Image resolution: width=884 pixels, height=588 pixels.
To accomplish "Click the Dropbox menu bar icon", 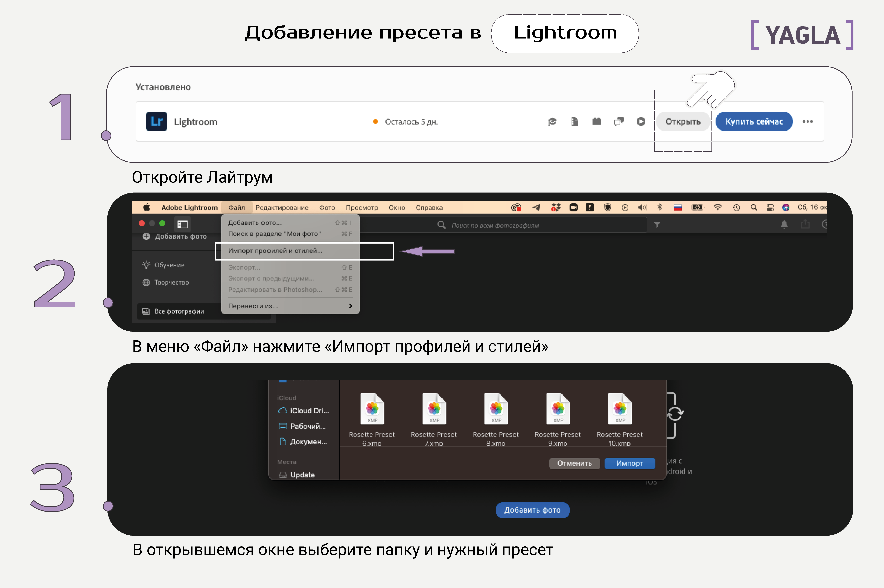I will [x=556, y=207].
